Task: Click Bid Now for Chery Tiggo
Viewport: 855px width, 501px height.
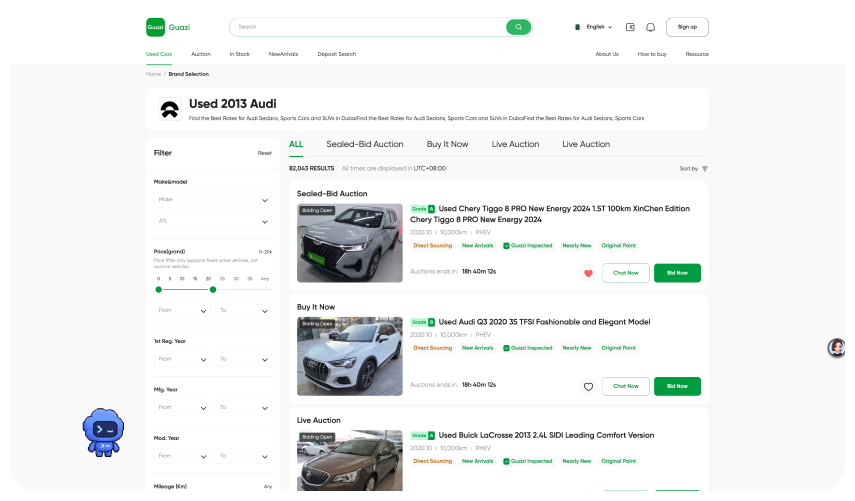Action: pos(677,273)
